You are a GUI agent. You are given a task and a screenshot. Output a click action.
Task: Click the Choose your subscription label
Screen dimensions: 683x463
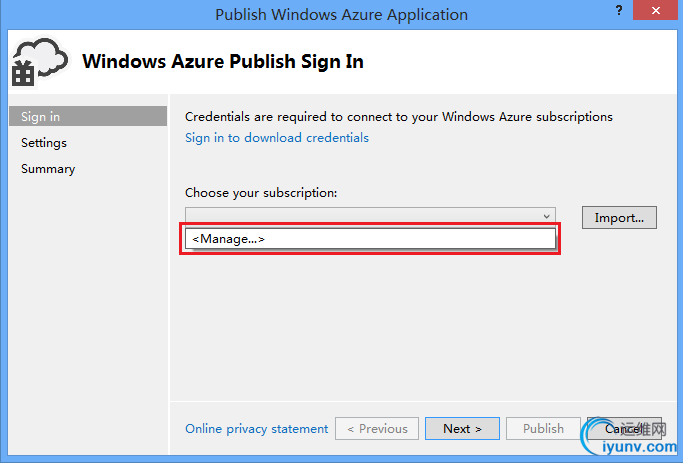pyautogui.click(x=261, y=193)
